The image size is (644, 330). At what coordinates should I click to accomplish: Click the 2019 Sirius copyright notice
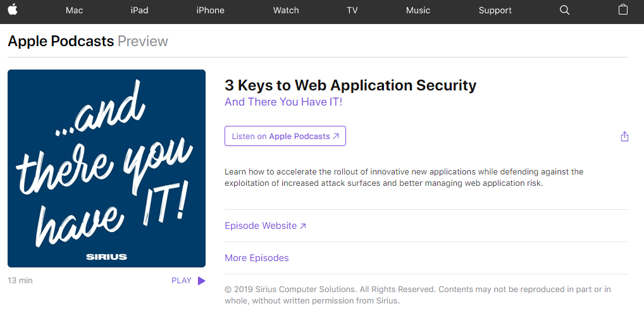pyautogui.click(x=418, y=295)
